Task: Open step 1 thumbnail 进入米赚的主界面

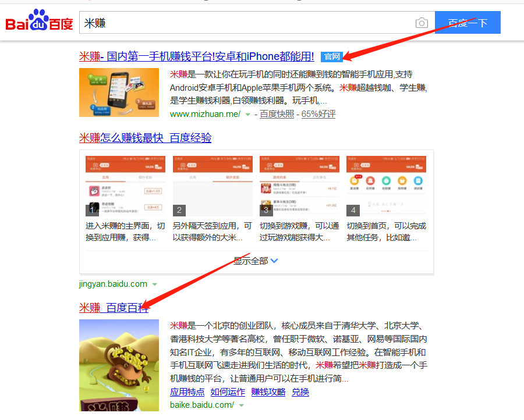Action: (x=125, y=186)
